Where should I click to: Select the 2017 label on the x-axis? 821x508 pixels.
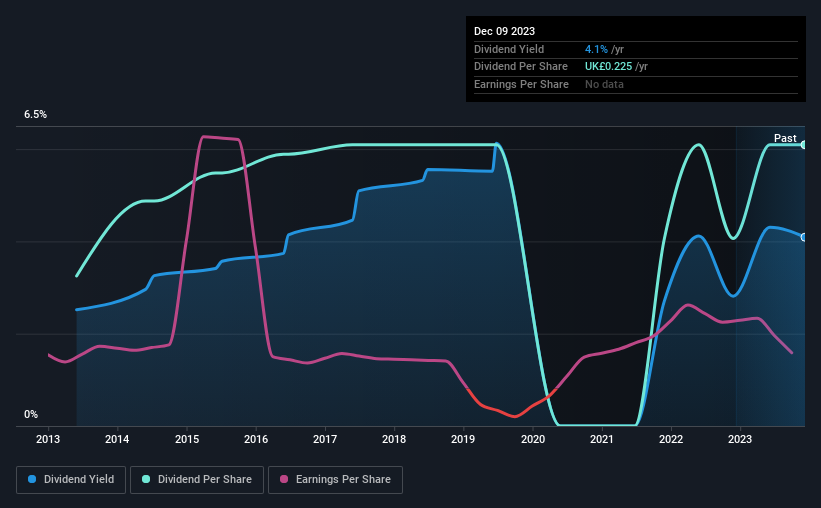[x=325, y=439]
